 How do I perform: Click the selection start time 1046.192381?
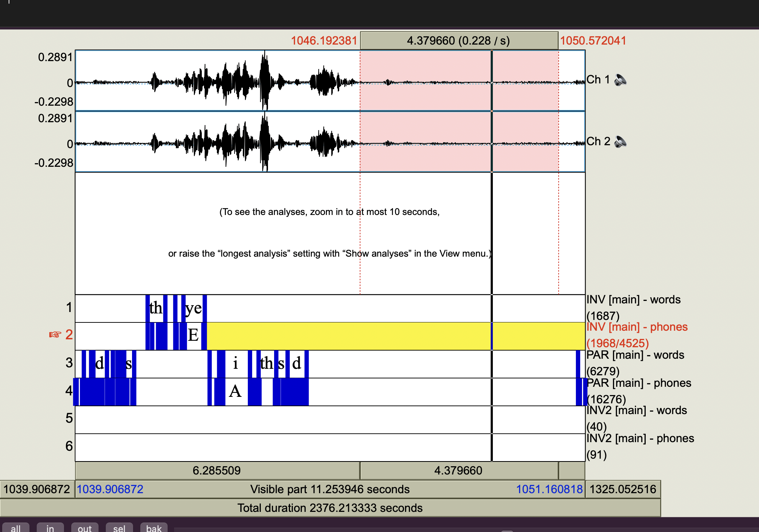[x=324, y=41]
